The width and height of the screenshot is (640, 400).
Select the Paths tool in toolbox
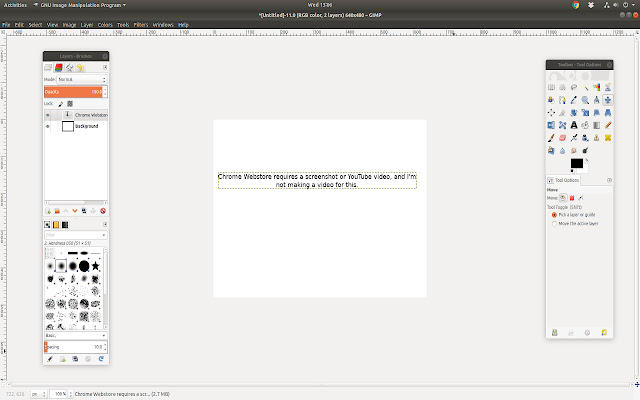(562, 100)
